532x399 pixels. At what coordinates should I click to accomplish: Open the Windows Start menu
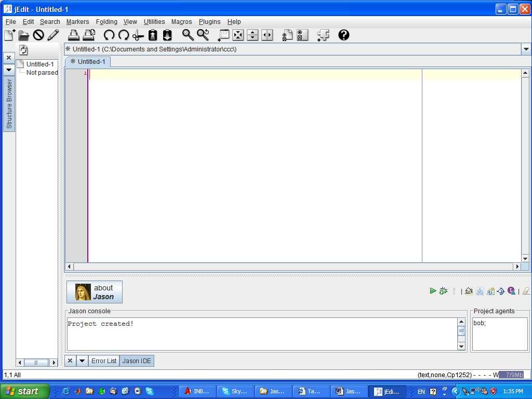24,391
